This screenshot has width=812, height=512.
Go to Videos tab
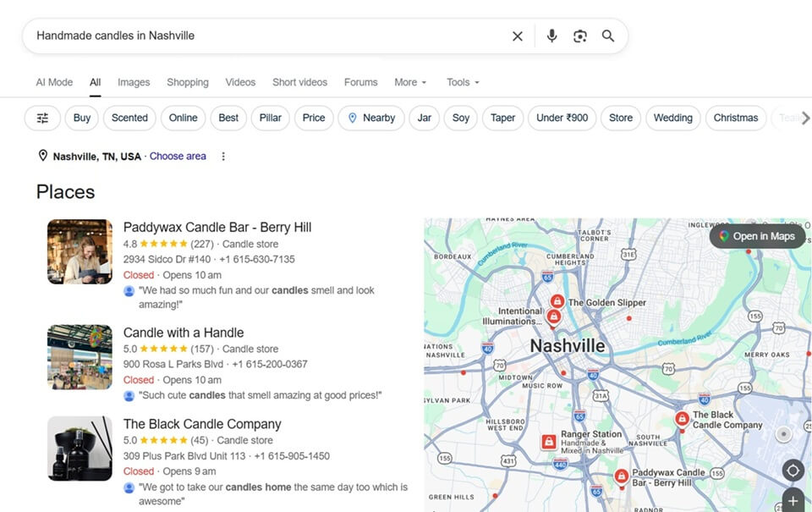point(240,82)
